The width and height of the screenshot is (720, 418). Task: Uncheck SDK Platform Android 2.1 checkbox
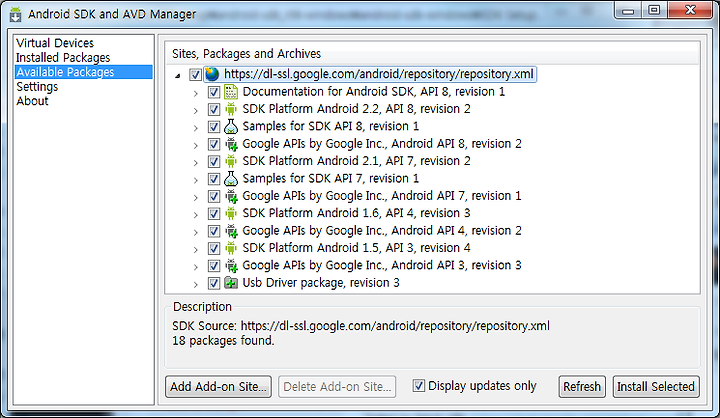coord(214,161)
